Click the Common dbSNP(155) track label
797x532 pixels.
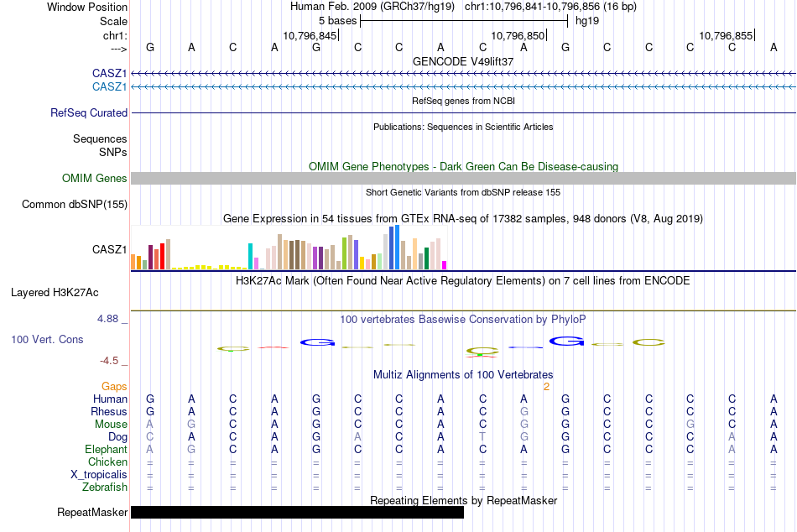coord(75,205)
